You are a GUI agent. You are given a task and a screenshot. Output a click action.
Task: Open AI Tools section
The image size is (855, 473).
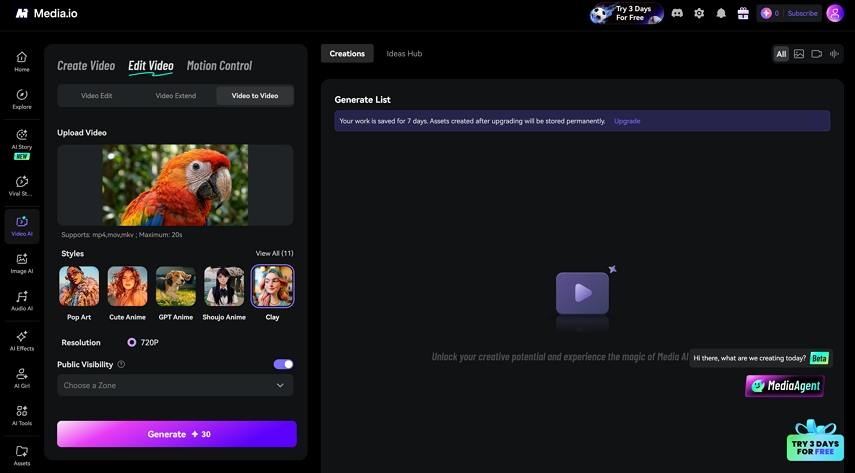click(x=22, y=416)
